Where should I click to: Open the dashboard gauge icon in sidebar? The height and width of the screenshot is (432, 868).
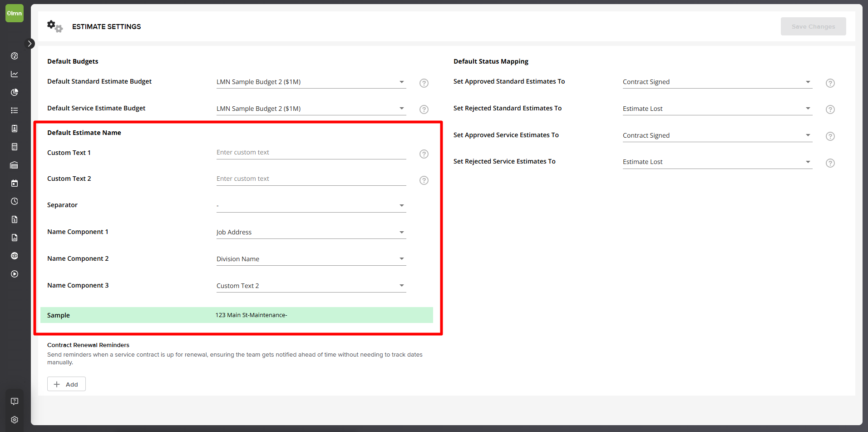click(15, 56)
